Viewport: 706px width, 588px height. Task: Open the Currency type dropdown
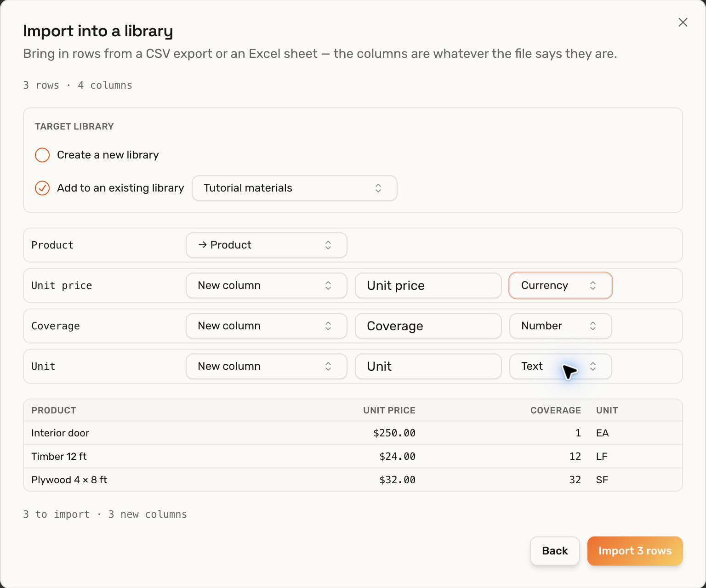click(x=560, y=285)
